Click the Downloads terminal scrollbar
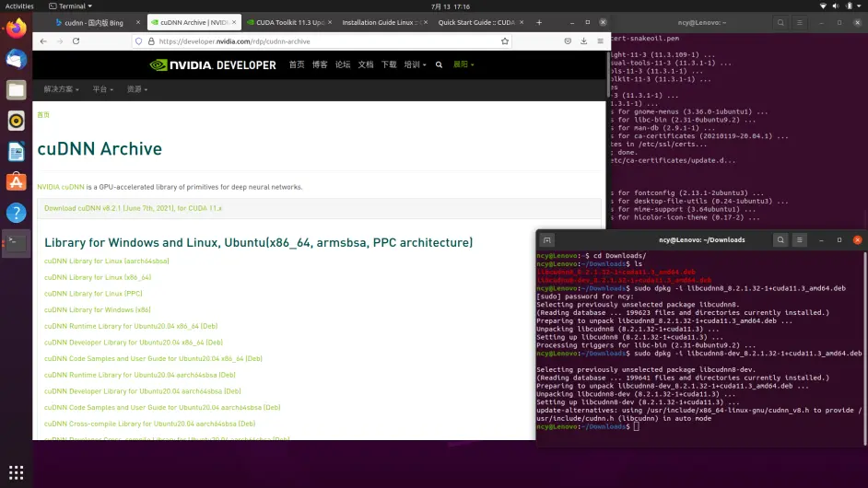 click(x=865, y=348)
